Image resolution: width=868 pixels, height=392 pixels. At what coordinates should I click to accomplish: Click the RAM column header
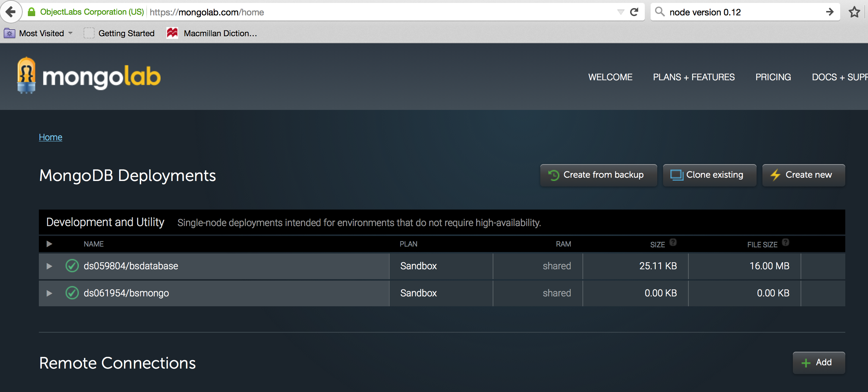point(563,244)
